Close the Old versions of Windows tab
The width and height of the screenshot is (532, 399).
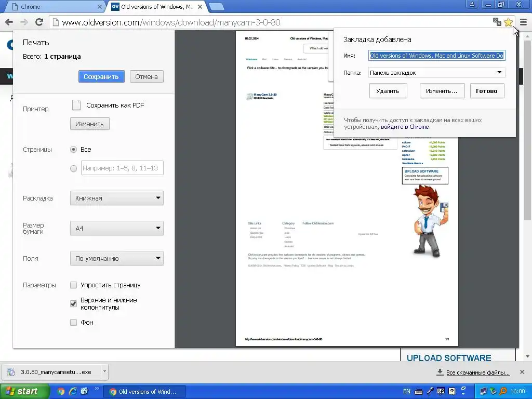tap(200, 6)
